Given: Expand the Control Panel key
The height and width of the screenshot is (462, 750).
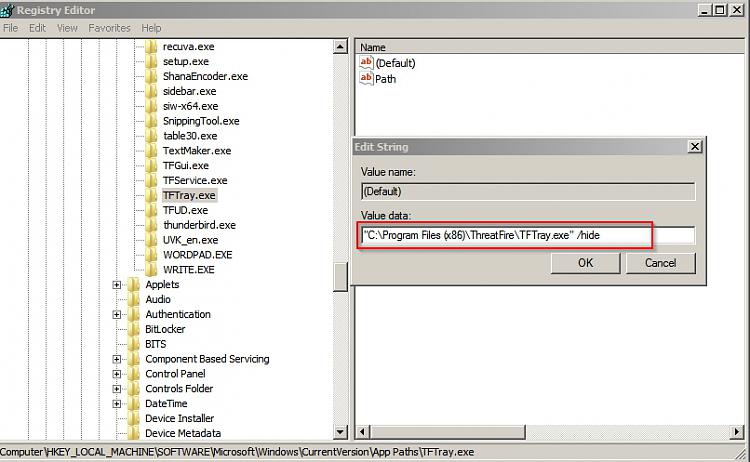Looking at the screenshot, I should click(x=117, y=374).
